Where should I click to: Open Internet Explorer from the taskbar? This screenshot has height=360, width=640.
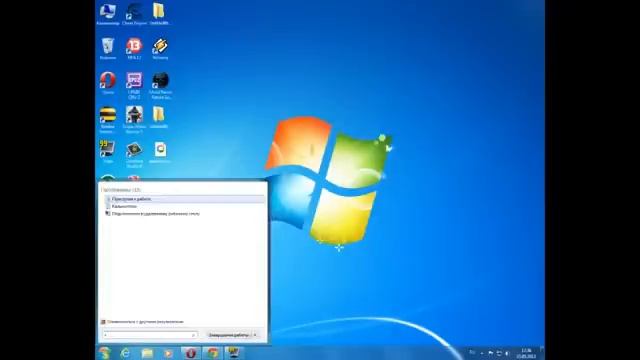[125, 353]
